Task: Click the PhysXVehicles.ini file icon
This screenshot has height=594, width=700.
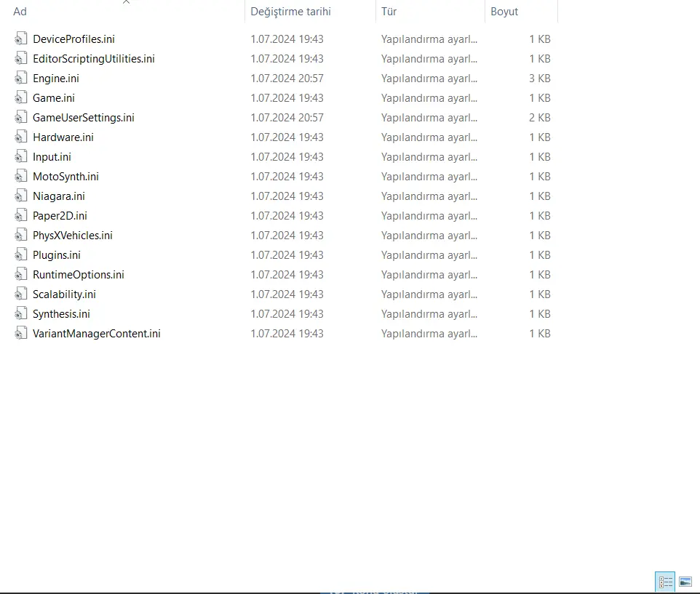Action: point(20,235)
